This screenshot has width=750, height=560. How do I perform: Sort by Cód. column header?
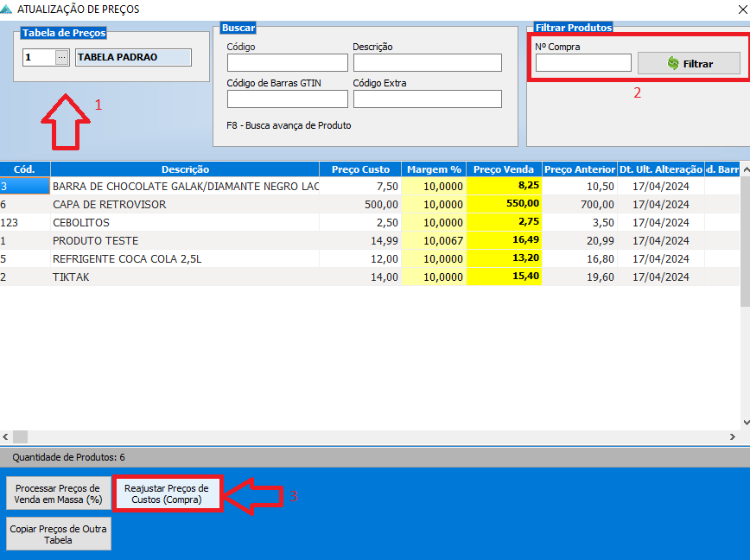pos(24,169)
